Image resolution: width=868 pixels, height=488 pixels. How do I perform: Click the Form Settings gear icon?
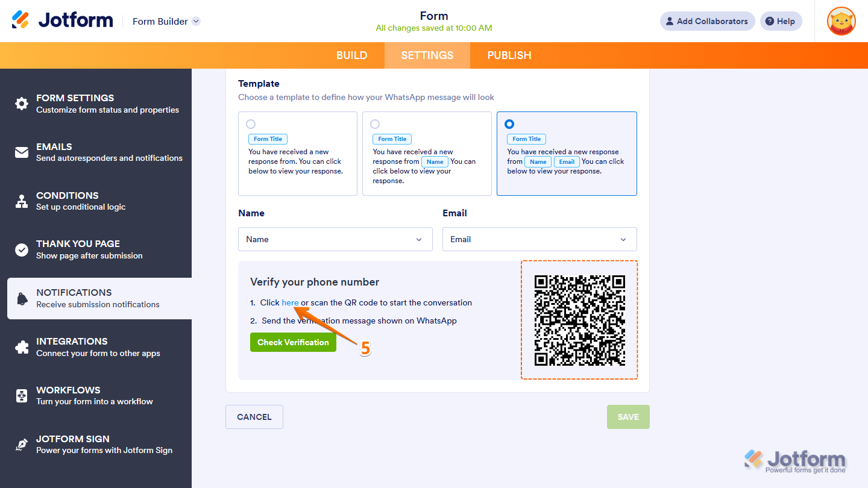(21, 103)
